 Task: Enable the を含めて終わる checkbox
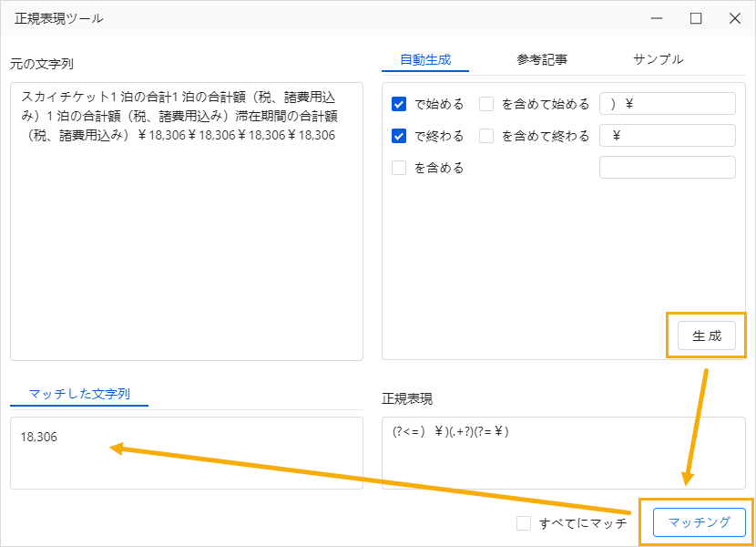[x=486, y=136]
